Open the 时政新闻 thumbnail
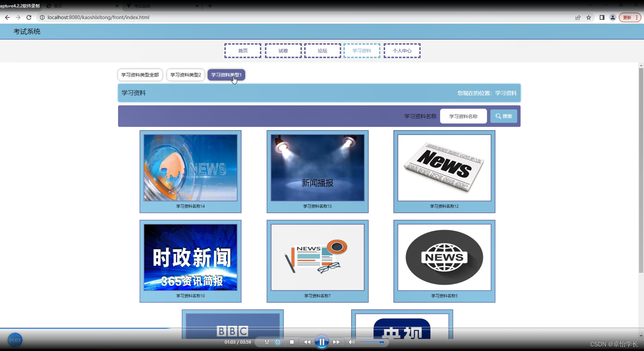Image resolution: width=644 pixels, height=351 pixels. coord(190,257)
